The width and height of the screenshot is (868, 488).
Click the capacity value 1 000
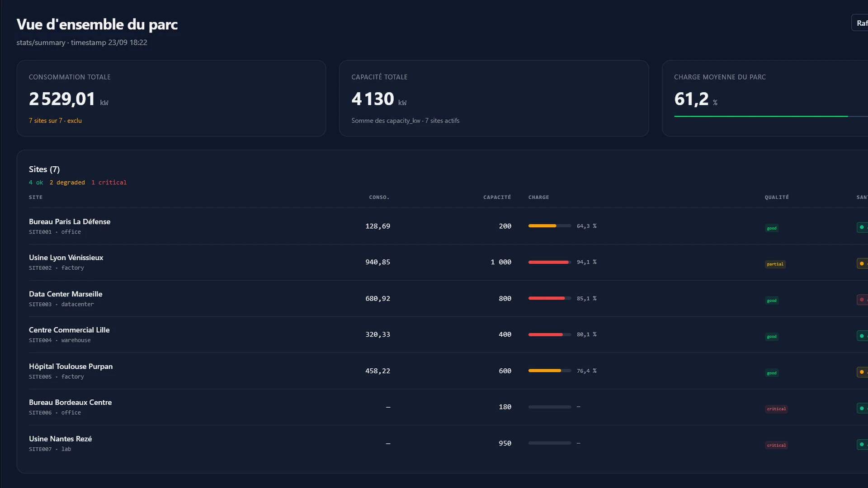coord(501,263)
